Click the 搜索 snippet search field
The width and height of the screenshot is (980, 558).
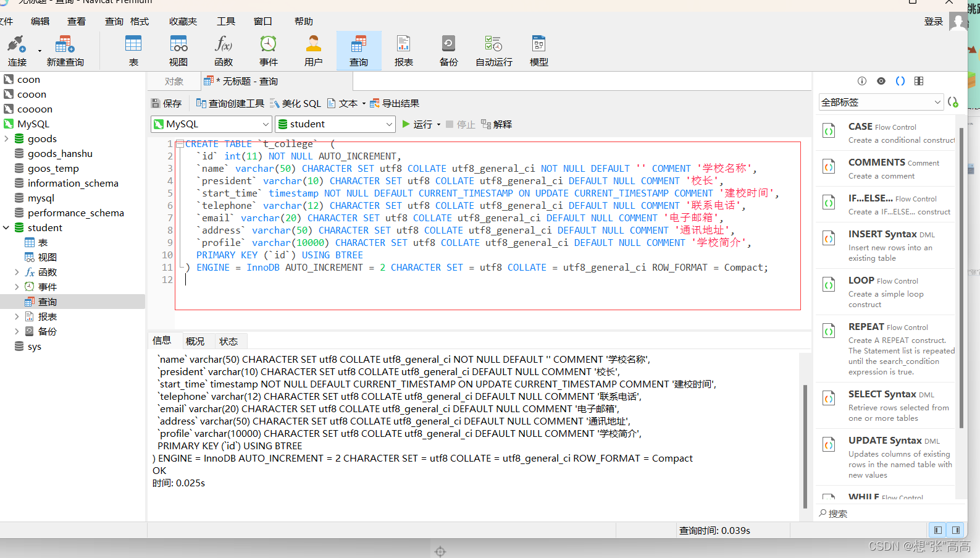(x=889, y=514)
